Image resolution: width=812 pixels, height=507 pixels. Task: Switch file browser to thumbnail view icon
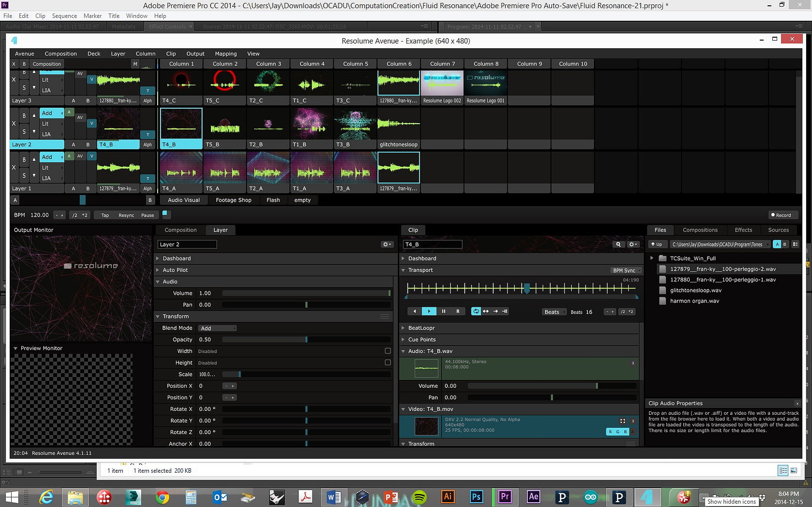pyautogui.click(x=796, y=245)
